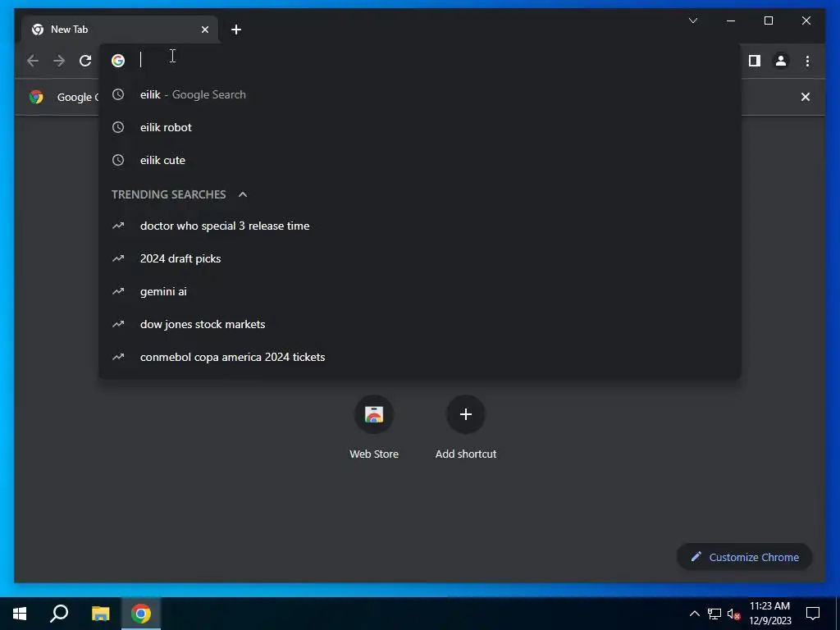Viewport: 840px width, 630px height.
Task: Open the notification center icon
Action: [813, 614]
